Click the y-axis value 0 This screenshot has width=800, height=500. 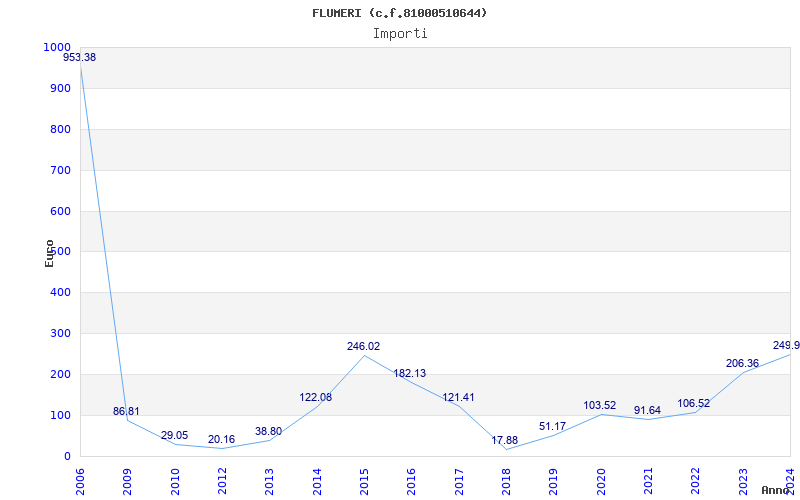pos(67,456)
